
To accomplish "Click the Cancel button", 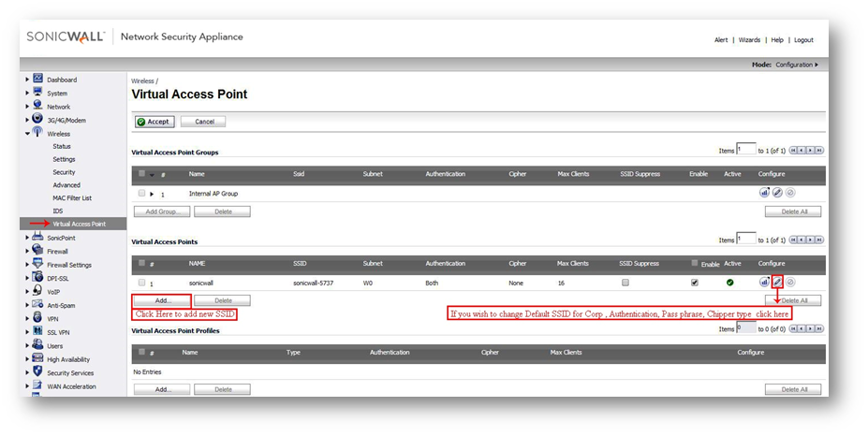I will click(x=203, y=122).
